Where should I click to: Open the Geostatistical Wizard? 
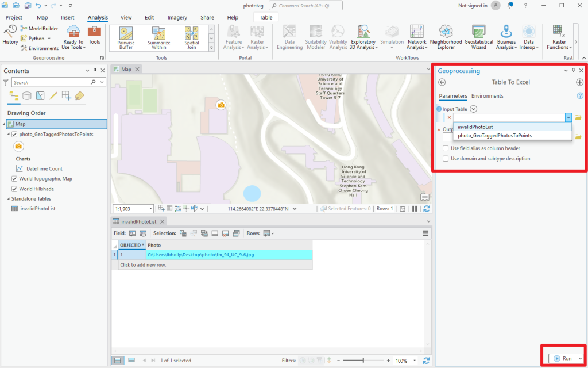[x=479, y=38]
